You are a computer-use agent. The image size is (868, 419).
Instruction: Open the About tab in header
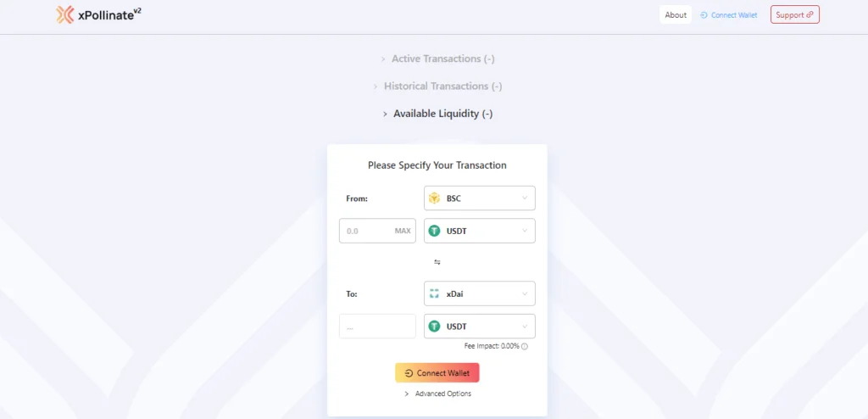(676, 15)
